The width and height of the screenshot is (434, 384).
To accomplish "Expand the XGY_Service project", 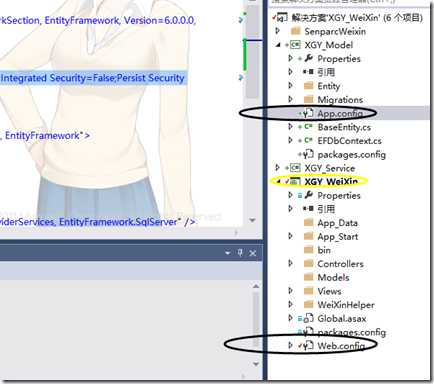I will coord(277,168).
